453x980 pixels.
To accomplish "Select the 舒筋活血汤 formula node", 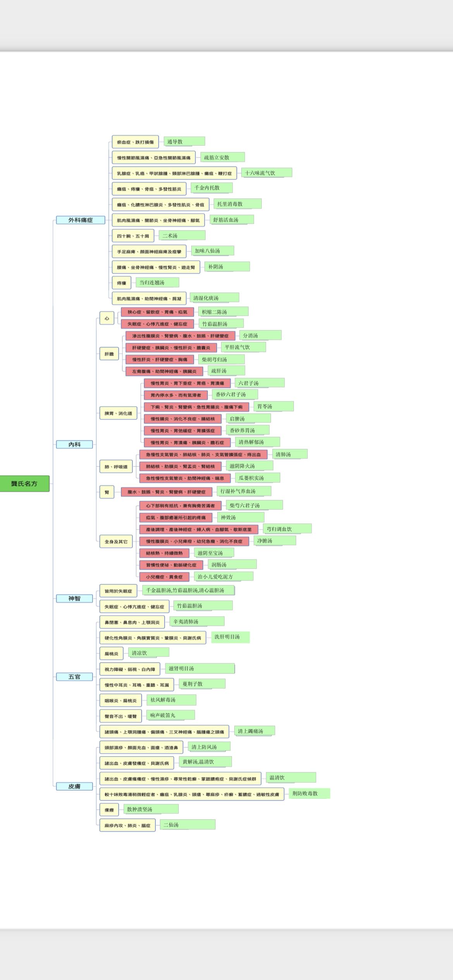I will click(x=232, y=219).
